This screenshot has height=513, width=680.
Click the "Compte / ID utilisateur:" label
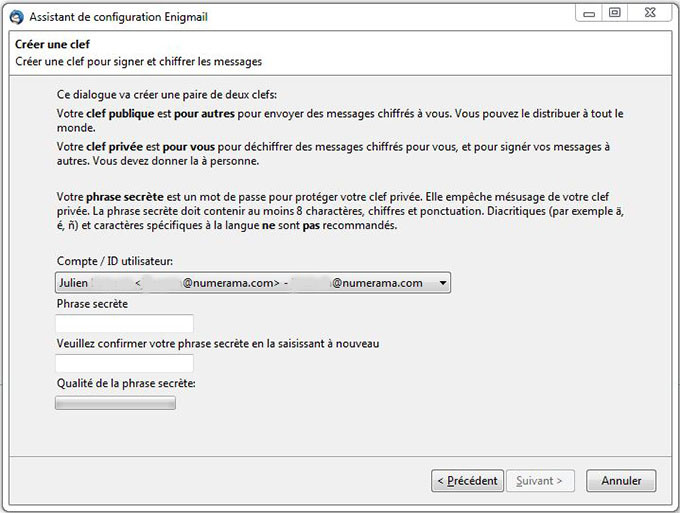click(x=114, y=261)
